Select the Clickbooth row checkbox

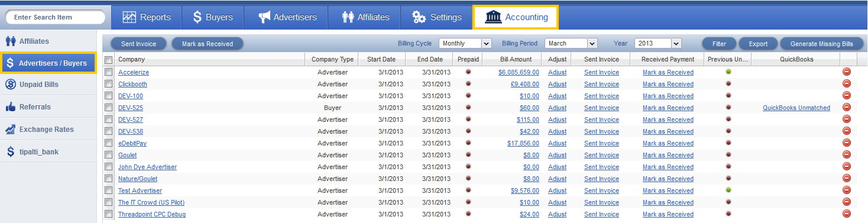(108, 84)
